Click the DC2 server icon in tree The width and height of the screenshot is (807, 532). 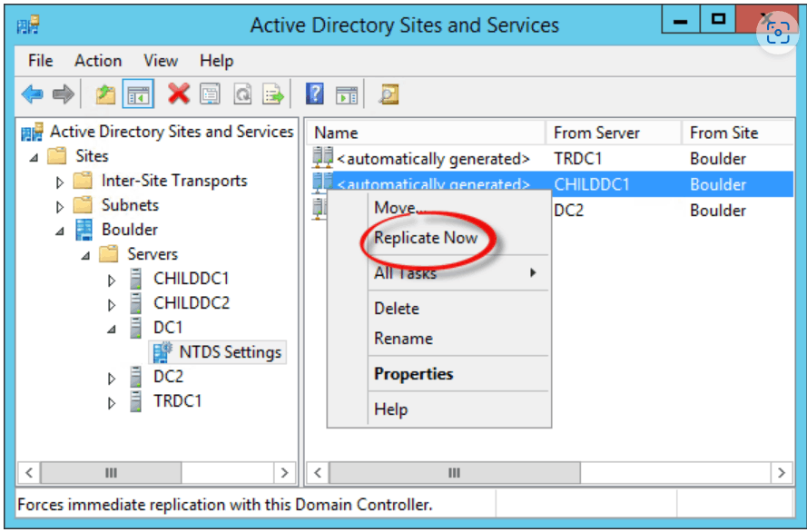point(135,377)
